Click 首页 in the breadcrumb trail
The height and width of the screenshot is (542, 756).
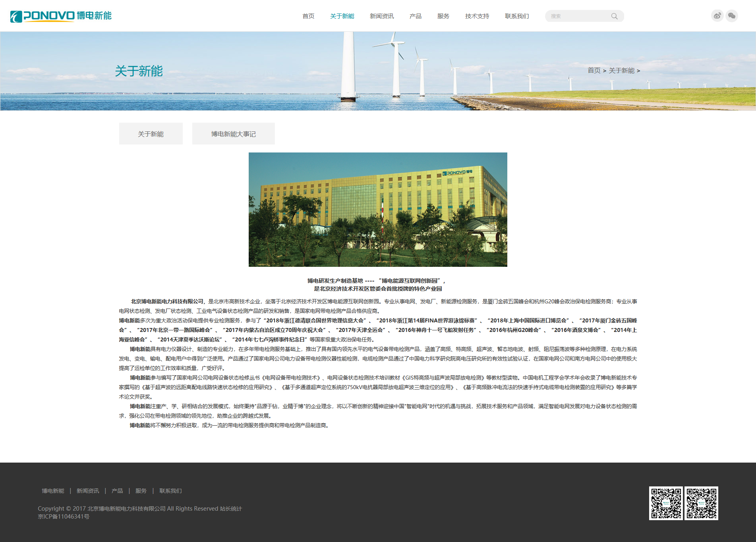click(x=594, y=71)
